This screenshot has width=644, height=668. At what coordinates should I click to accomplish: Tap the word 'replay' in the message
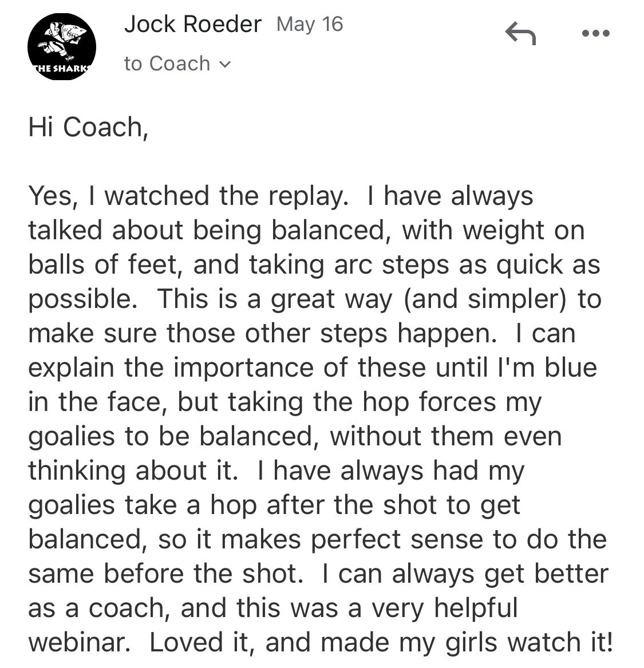tap(308, 197)
